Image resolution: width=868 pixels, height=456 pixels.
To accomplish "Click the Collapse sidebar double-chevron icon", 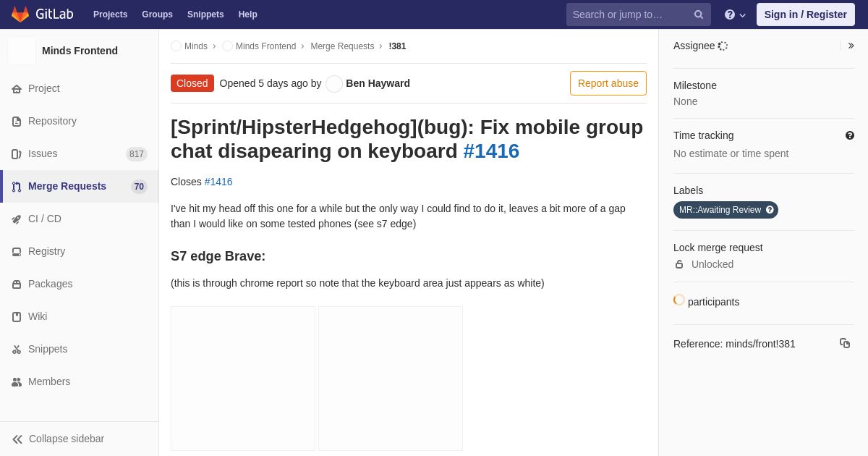I will coord(17,439).
